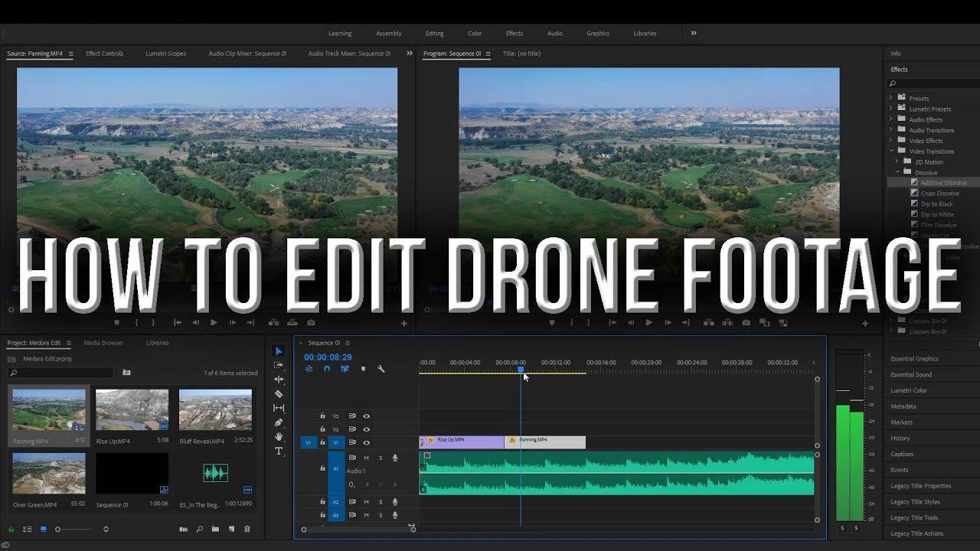Show more workspaces with double chevron

[x=694, y=33]
